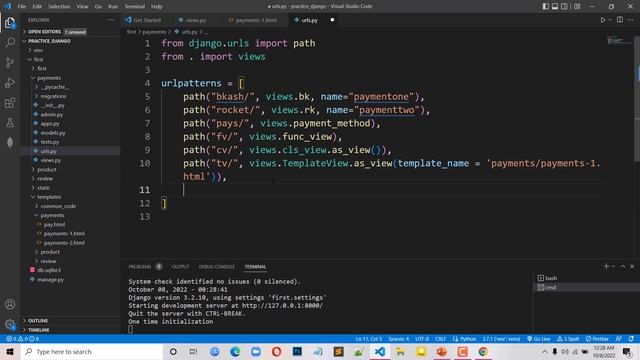Click Spaces: 4 indentation setting
This screenshot has height=360, width=640.
coord(398,339)
